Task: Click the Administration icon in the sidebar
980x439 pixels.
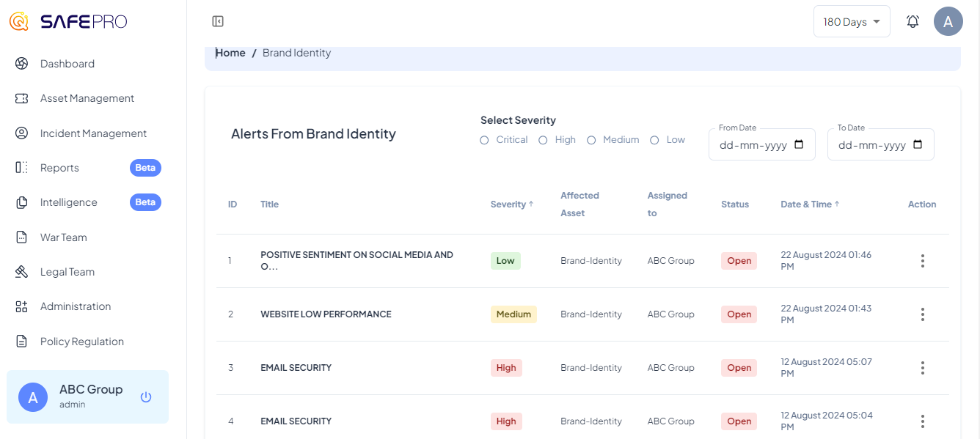Action: pyautogui.click(x=21, y=306)
